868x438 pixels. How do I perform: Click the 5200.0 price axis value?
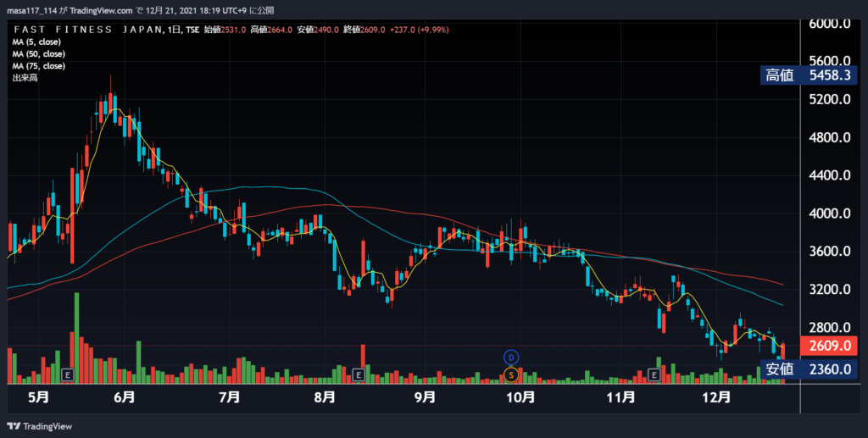pyautogui.click(x=829, y=100)
